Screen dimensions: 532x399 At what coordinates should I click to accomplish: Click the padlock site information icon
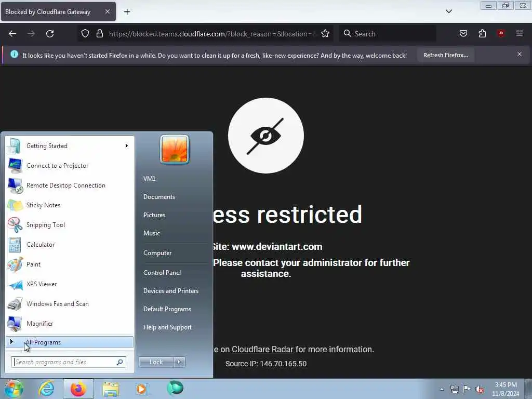pos(99,34)
